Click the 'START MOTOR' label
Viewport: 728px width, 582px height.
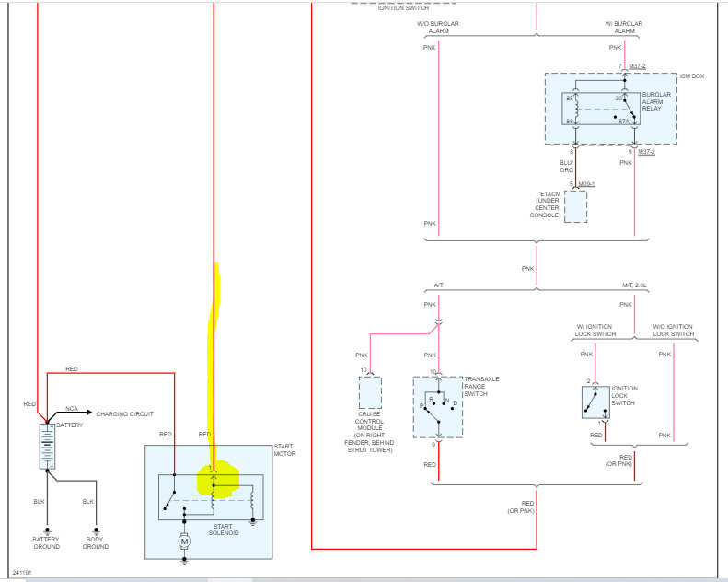pyautogui.click(x=284, y=449)
